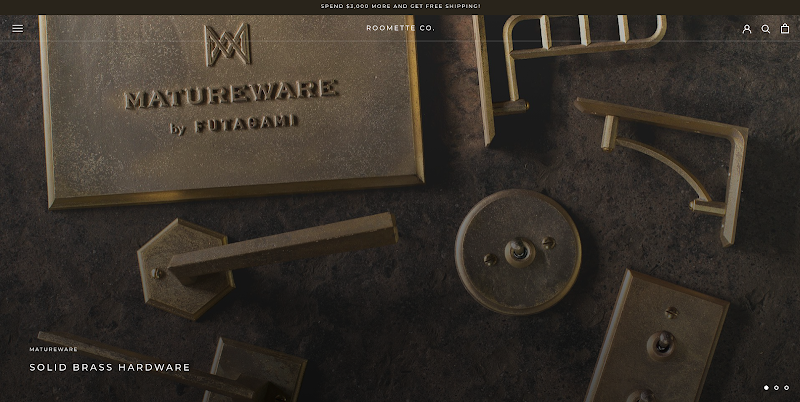Image resolution: width=800 pixels, height=402 pixels.
Task: Open the SOLID BRASS HARDWARE heading
Action: (x=109, y=367)
